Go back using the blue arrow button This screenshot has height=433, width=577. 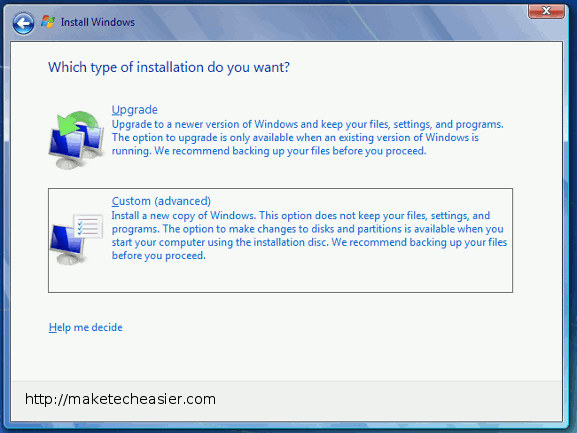coord(23,24)
